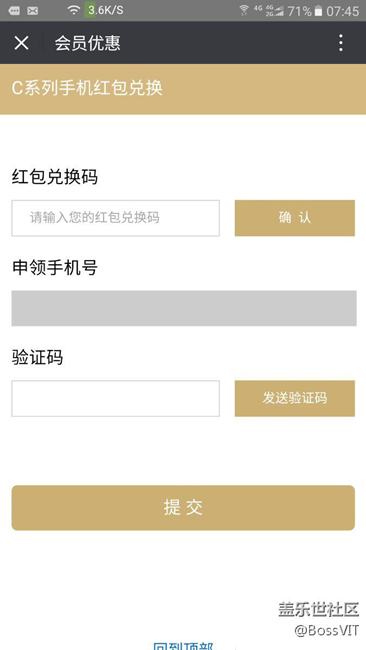Tap the 07:45 clock in status bar
Image resolution: width=366 pixels, height=650 pixels.
(x=342, y=11)
